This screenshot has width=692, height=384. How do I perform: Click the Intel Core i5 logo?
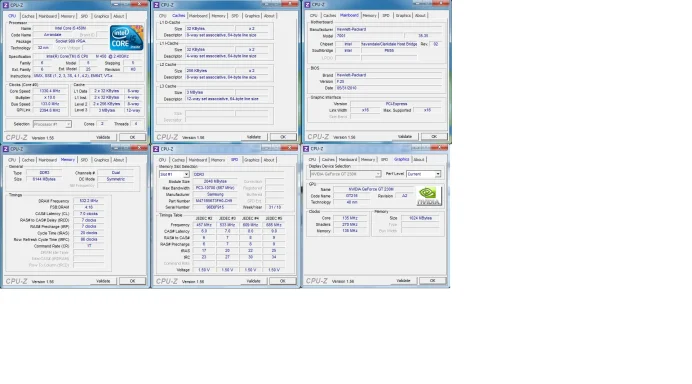point(127,38)
